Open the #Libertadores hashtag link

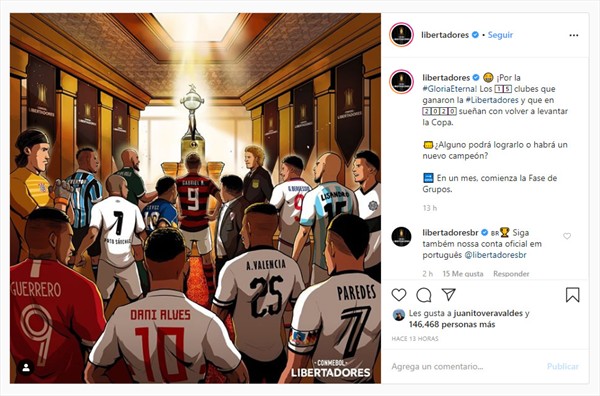[492, 100]
